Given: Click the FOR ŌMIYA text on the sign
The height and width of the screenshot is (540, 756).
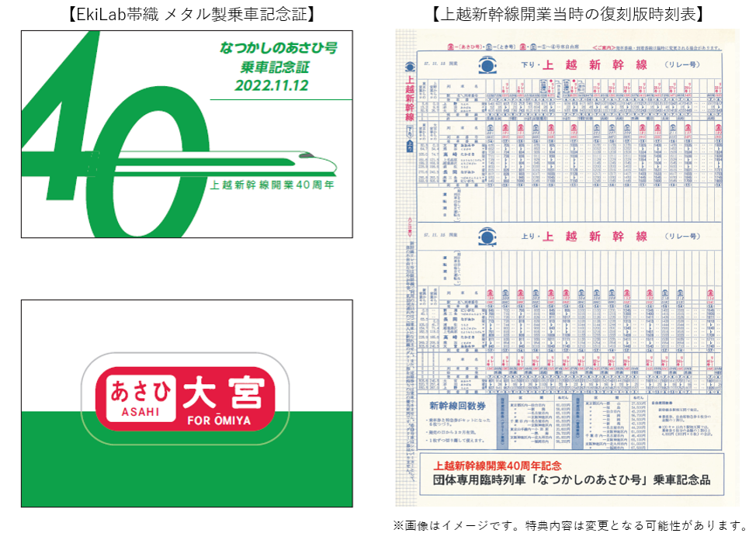Looking at the screenshot, I should (x=220, y=421).
